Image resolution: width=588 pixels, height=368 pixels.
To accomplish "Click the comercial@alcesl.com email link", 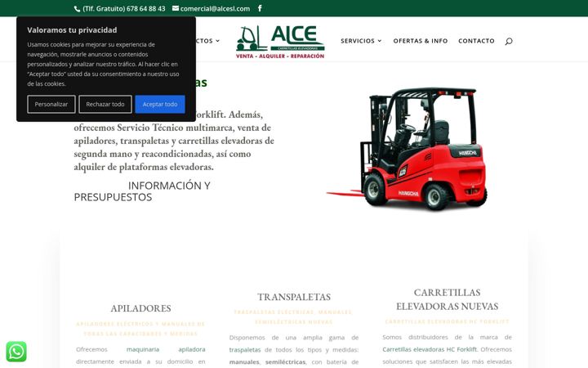I will 215,9.
